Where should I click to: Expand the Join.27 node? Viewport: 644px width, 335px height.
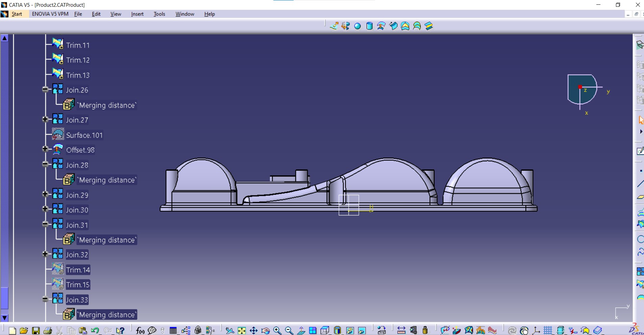pos(45,119)
